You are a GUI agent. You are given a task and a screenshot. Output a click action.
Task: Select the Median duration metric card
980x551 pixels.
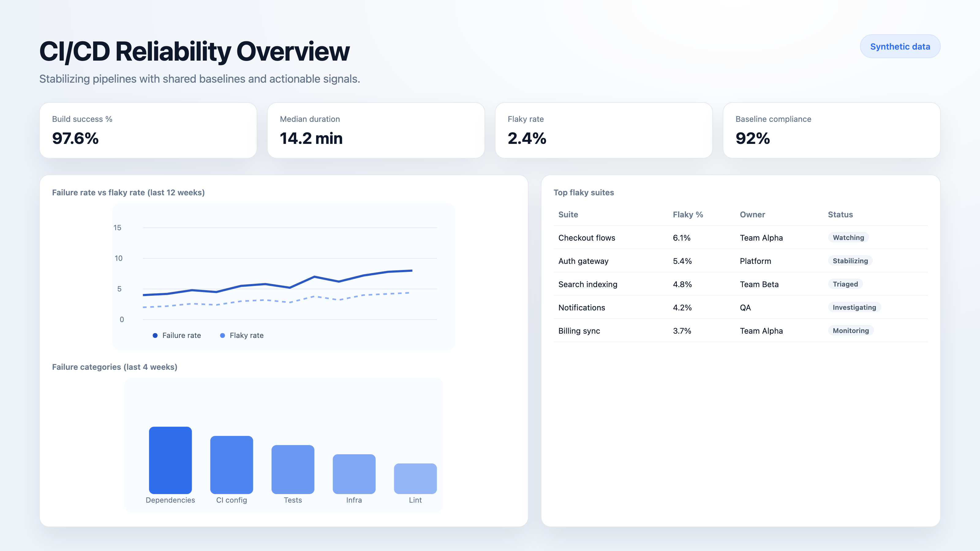tap(376, 130)
